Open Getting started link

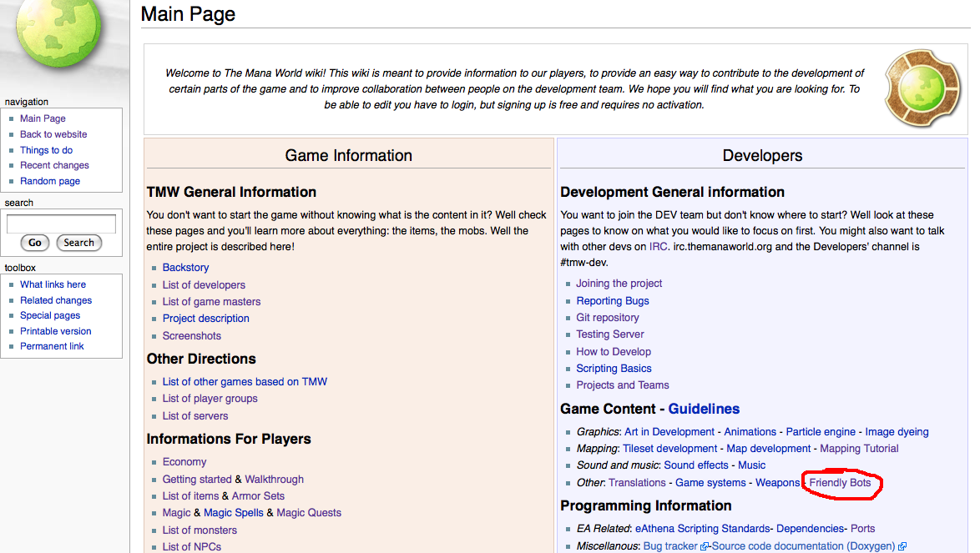[x=197, y=480]
